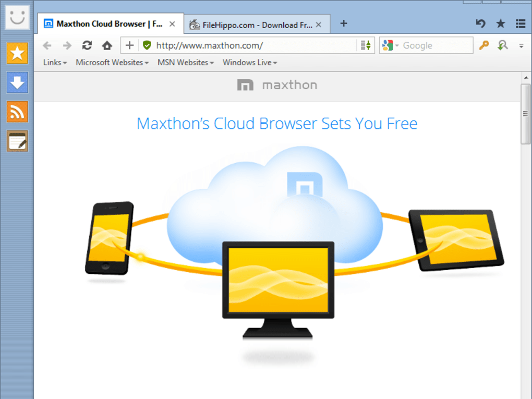This screenshot has width=532, height=399.
Task: Click the plus icon in the address bar
Action: point(129,45)
